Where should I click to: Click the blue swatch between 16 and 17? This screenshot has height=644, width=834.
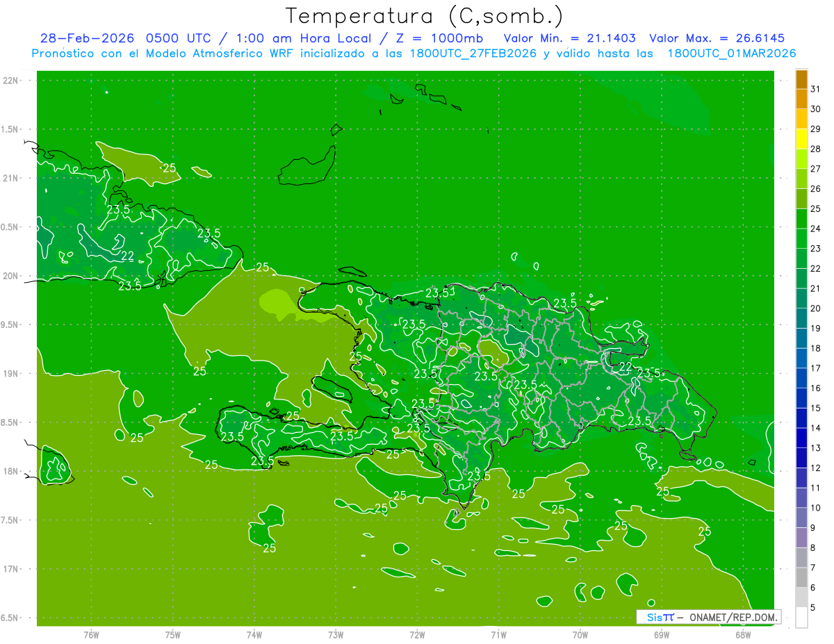click(801, 378)
